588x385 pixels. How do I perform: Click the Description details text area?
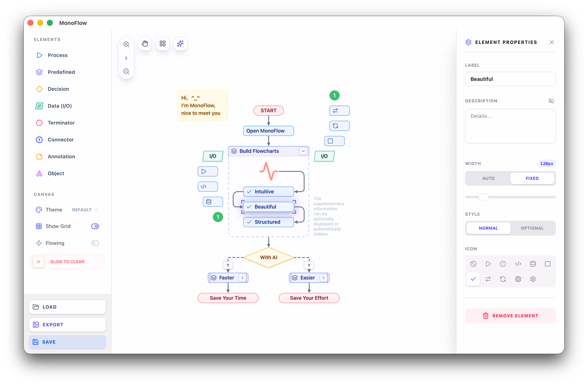point(510,126)
